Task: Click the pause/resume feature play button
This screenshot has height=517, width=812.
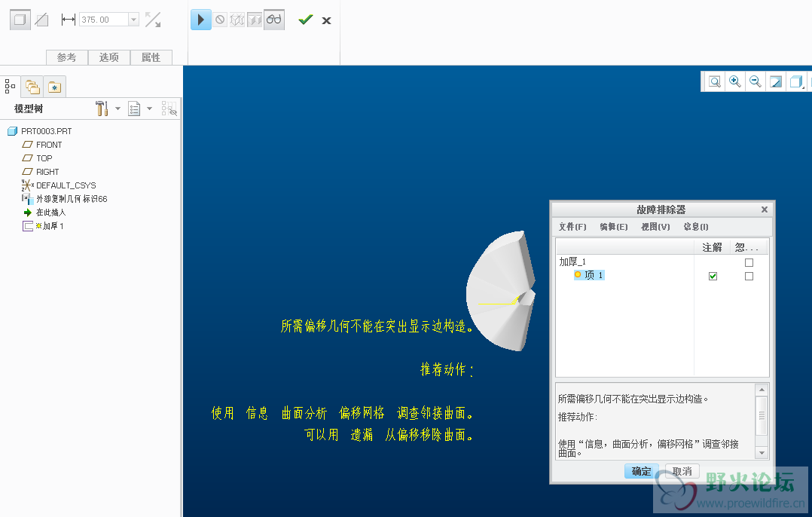Action: [201, 20]
